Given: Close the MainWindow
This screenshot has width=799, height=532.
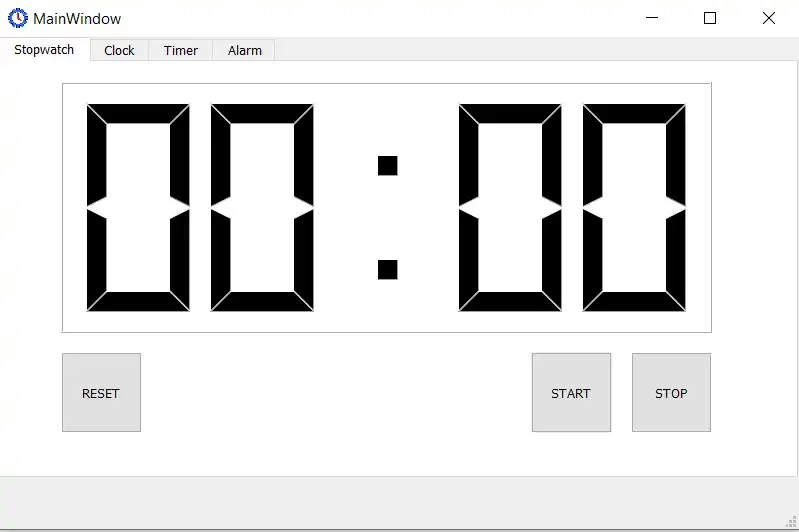Looking at the screenshot, I should pos(769,18).
